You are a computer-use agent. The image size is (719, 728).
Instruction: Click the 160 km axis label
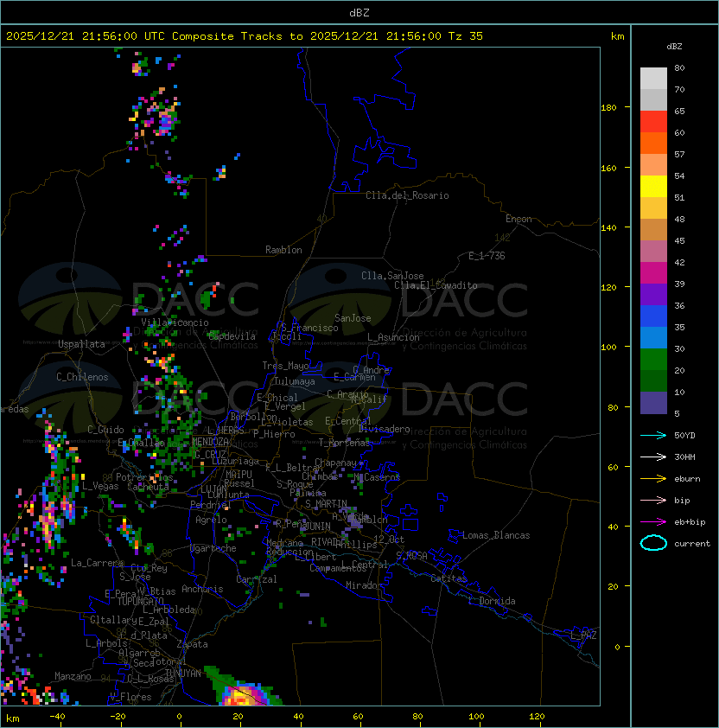pyautogui.click(x=608, y=168)
